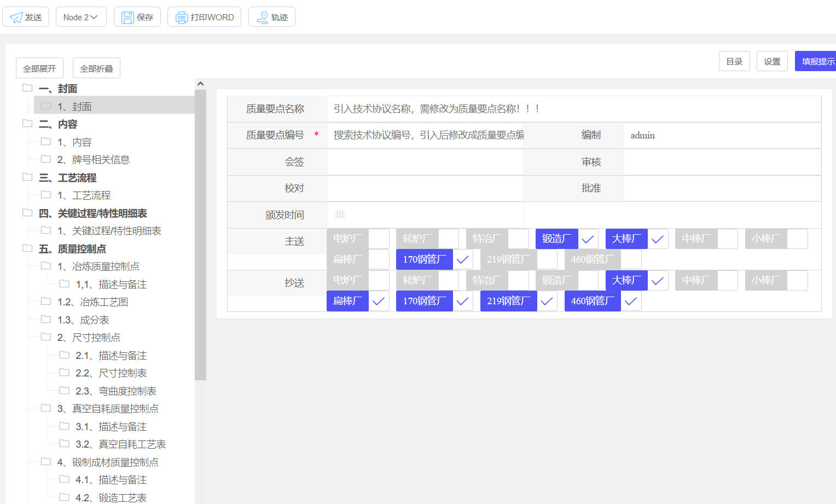Open the Node 2 dropdown
The image size is (836, 504).
point(80,16)
